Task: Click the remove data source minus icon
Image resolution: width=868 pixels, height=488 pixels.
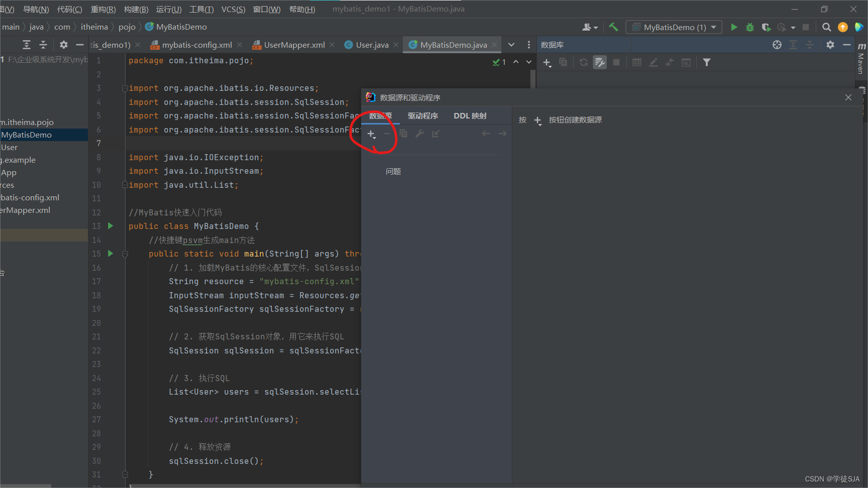Action: click(387, 134)
